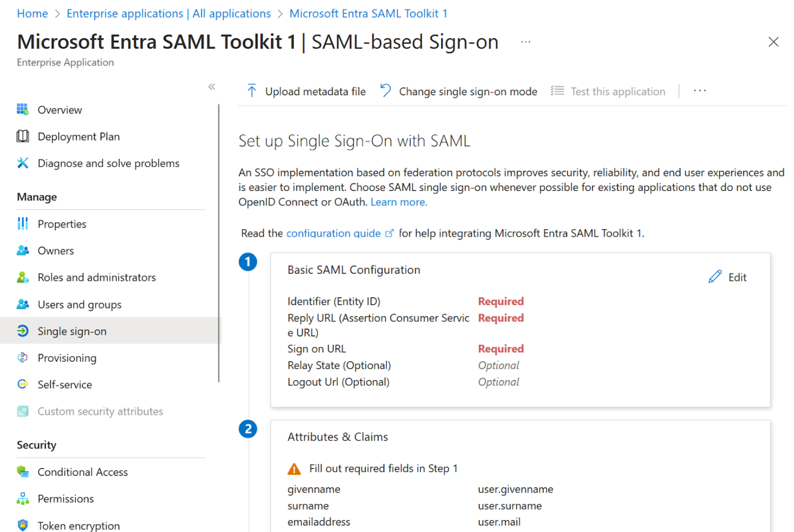The height and width of the screenshot is (532, 794).
Task: Click the Custom security attributes icon
Action: click(23, 411)
